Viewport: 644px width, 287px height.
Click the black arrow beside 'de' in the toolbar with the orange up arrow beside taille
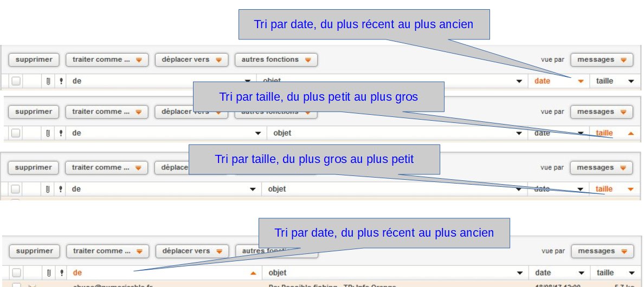pos(258,133)
